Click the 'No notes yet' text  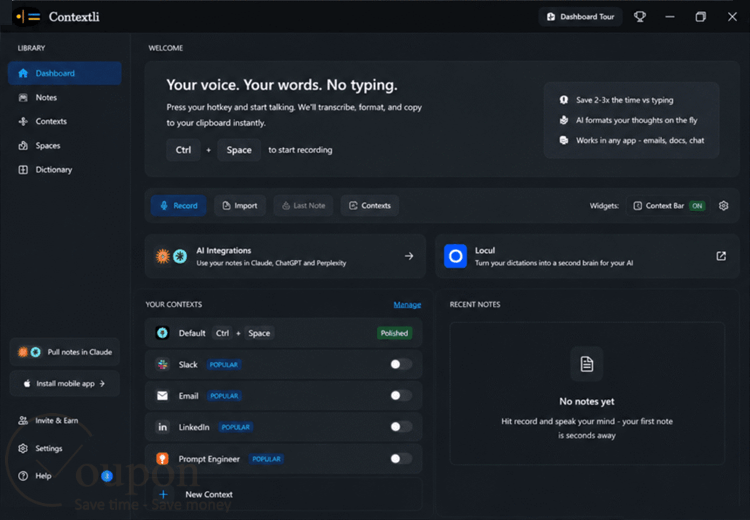587,402
